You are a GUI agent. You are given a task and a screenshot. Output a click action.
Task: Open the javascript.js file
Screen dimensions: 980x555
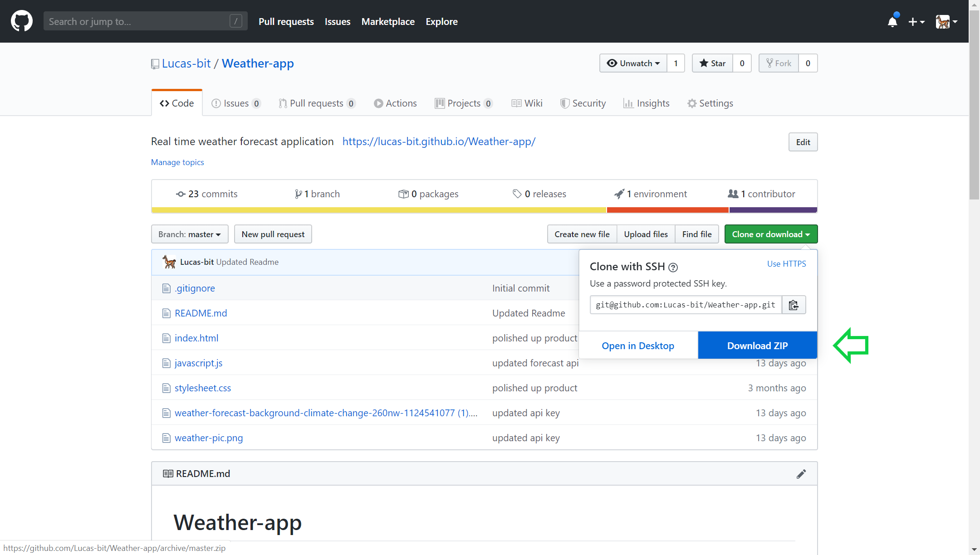pyautogui.click(x=198, y=363)
